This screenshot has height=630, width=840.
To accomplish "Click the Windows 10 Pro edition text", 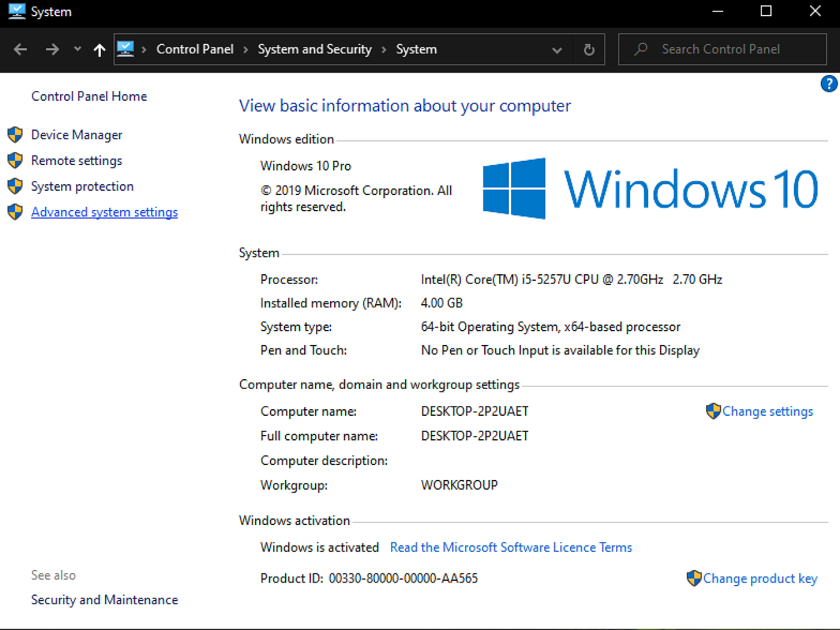I will 305,166.
